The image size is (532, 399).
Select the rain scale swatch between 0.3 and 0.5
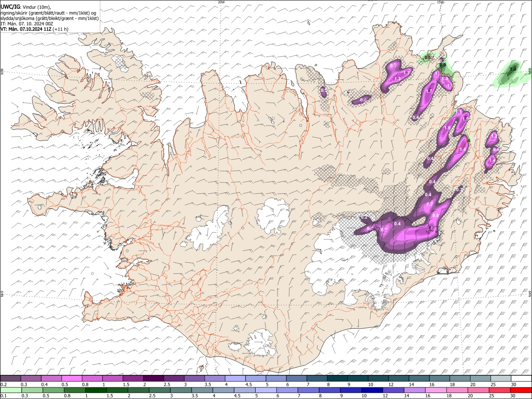32,390
